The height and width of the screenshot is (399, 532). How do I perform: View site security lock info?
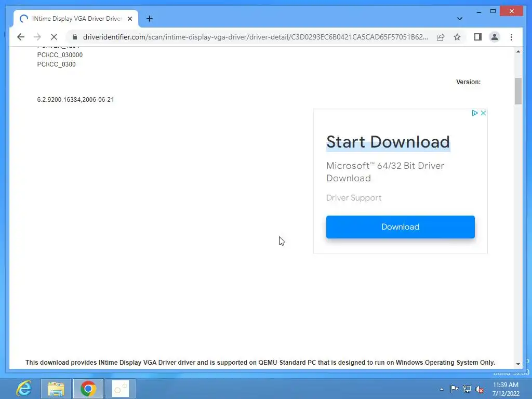pyautogui.click(x=75, y=37)
